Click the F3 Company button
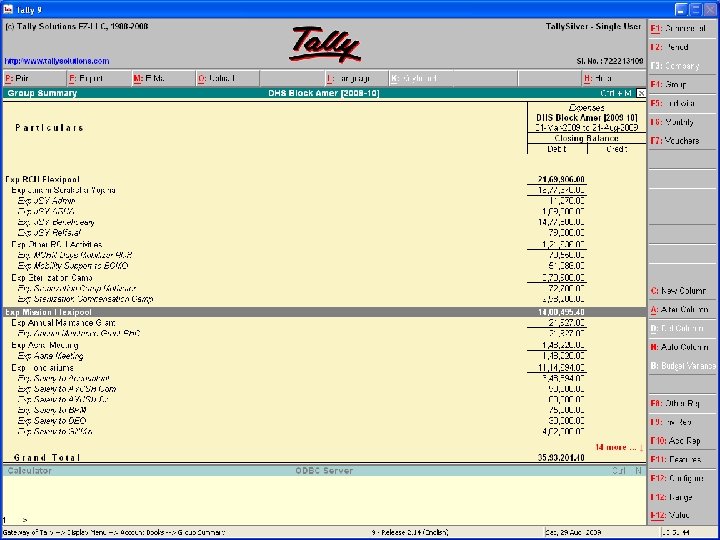Viewport: 720px width, 540px height. pos(682,66)
